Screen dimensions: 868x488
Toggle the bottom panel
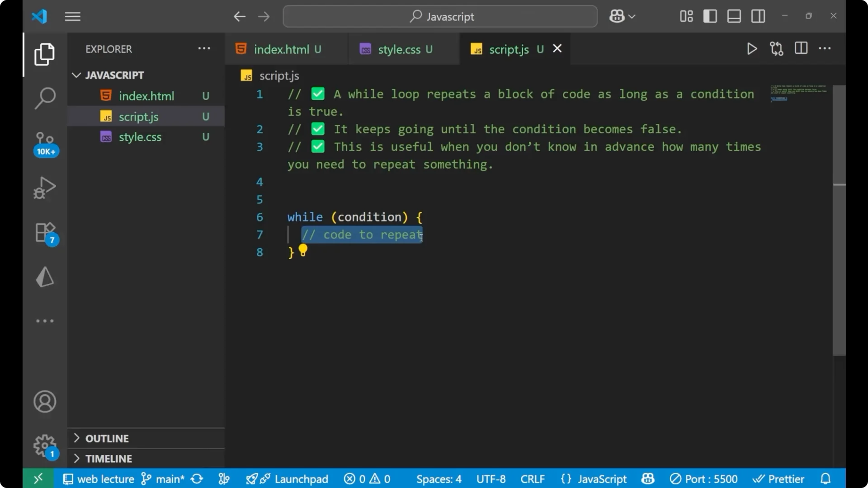734,16
